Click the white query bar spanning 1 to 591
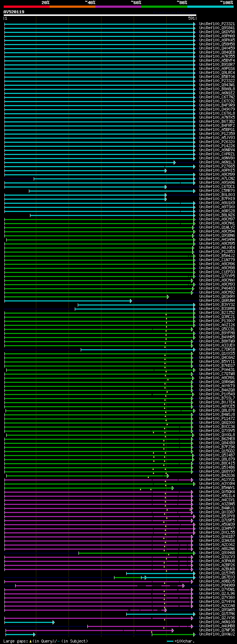This screenshot has height=644, width=237. pyautogui.click(x=100, y=15)
